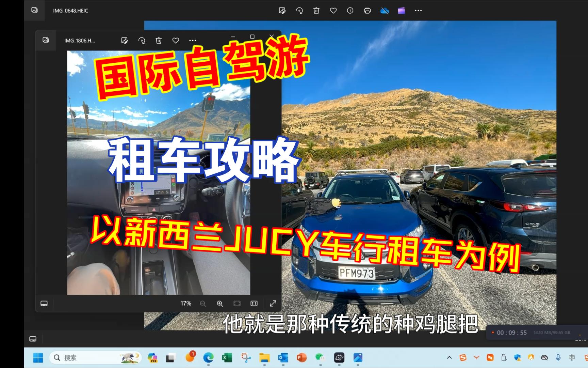Click OneDrive cloud icon in IMG_0648 toolbar
This screenshot has width=588, height=368.
(x=385, y=11)
